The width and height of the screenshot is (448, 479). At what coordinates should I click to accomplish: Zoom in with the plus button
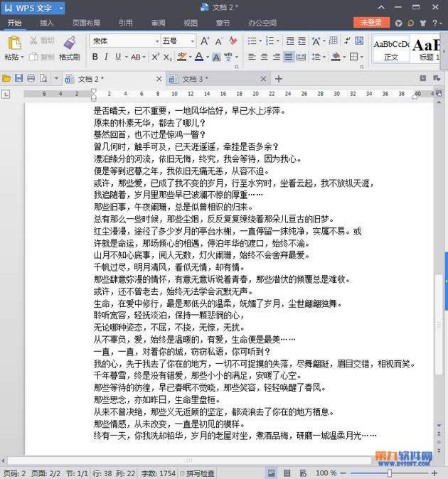434,473
